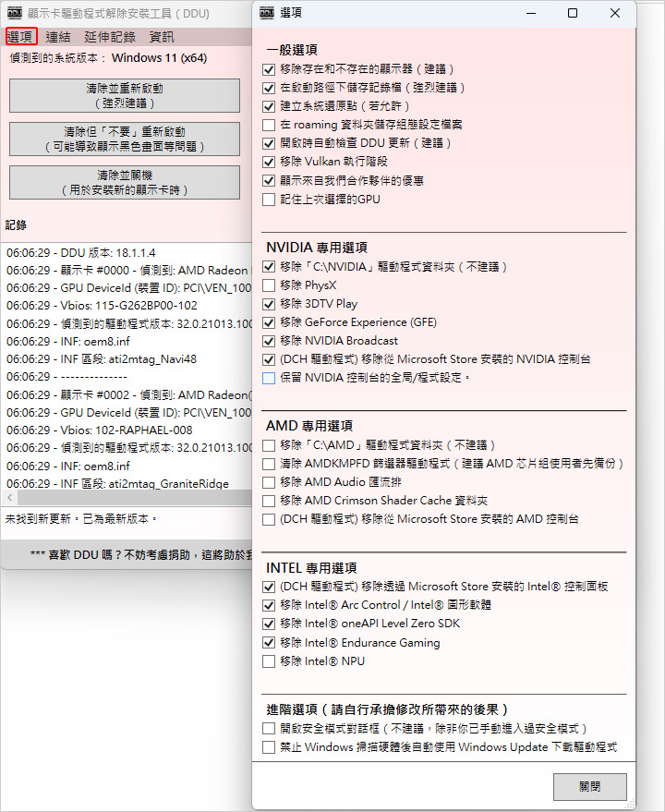The height and width of the screenshot is (812, 665).
Task: Uncheck 移除 NVIDIA Broadcast
Action: point(268,341)
